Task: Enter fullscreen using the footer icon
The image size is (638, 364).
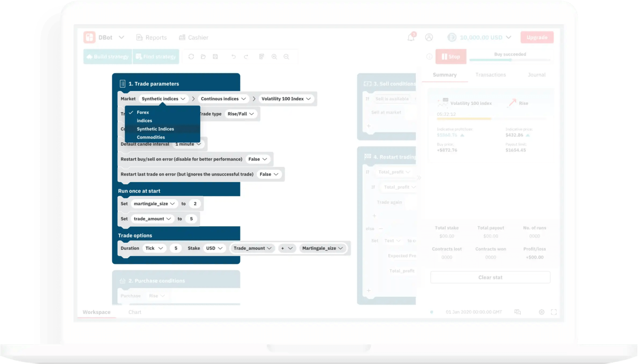Action: click(554, 312)
